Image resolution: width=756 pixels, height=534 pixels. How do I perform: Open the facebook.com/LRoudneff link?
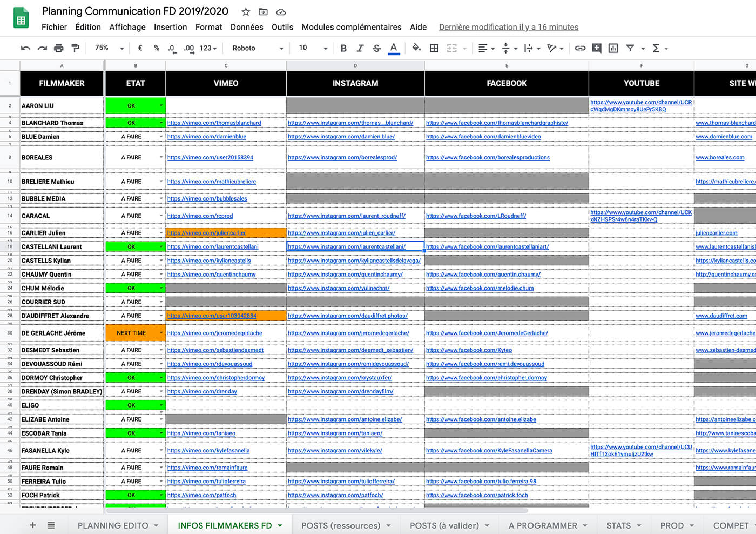[x=476, y=216]
